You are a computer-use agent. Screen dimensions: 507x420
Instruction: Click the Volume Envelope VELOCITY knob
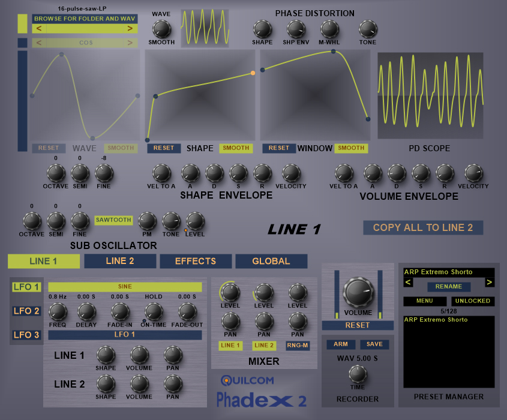tap(473, 173)
